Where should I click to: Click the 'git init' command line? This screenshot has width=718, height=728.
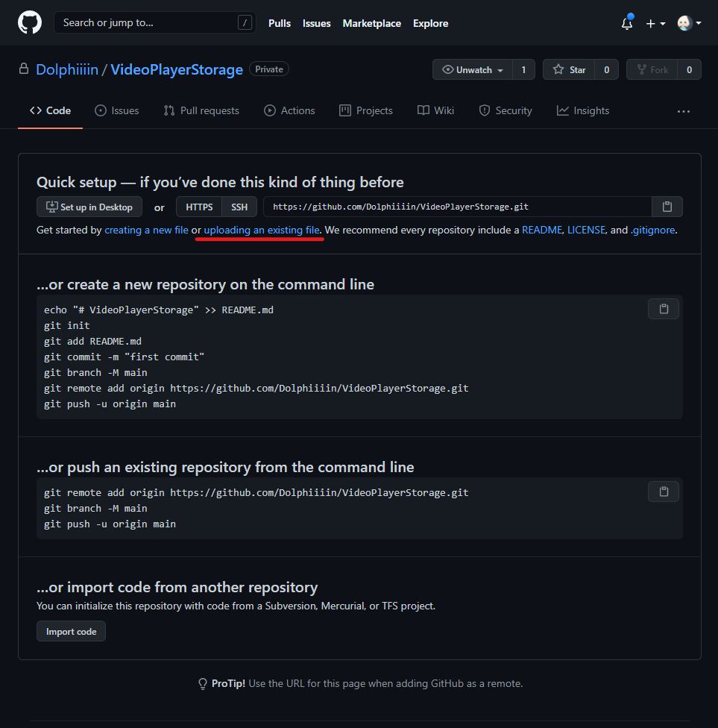(67, 325)
